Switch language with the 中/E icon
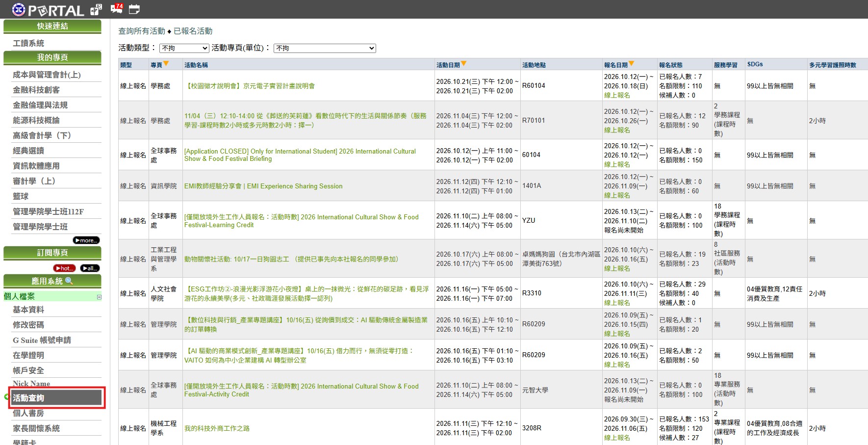Viewport: 868px width, 445px height. [96, 9]
